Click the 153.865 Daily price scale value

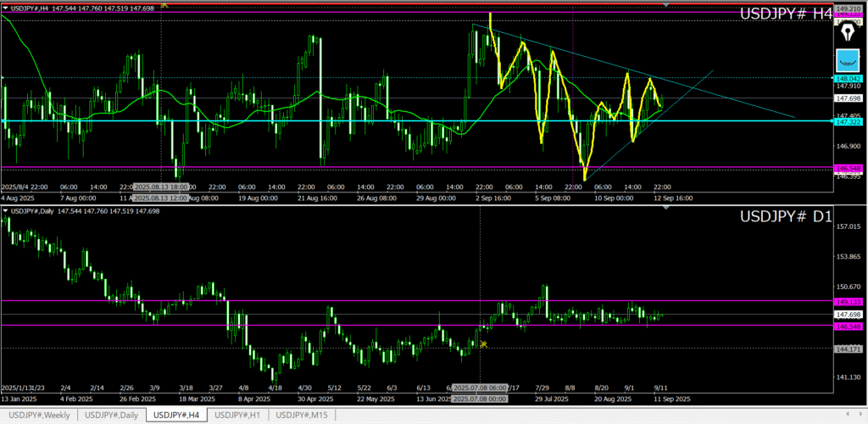click(x=849, y=257)
